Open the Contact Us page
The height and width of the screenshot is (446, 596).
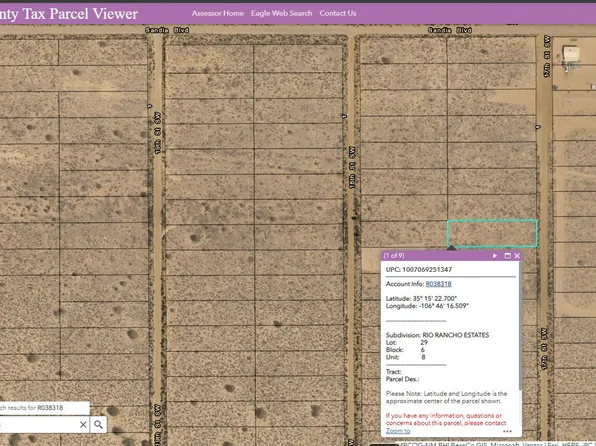pyautogui.click(x=338, y=13)
